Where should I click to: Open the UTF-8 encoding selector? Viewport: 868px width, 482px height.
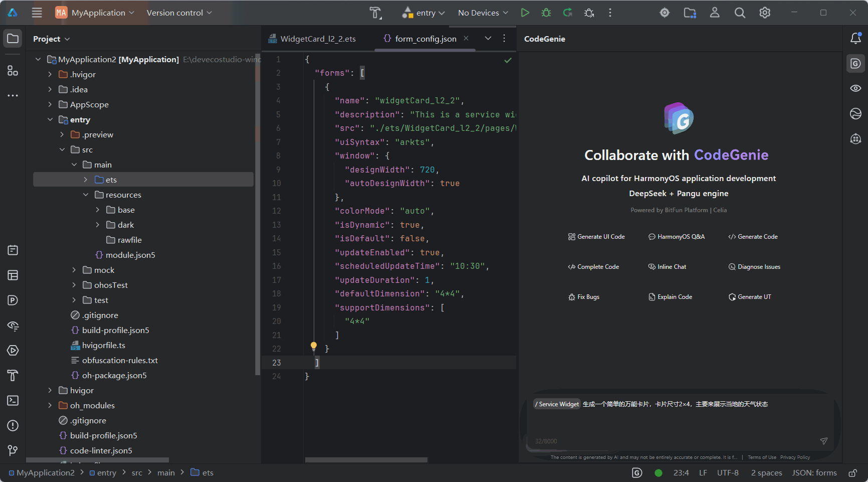(728, 472)
